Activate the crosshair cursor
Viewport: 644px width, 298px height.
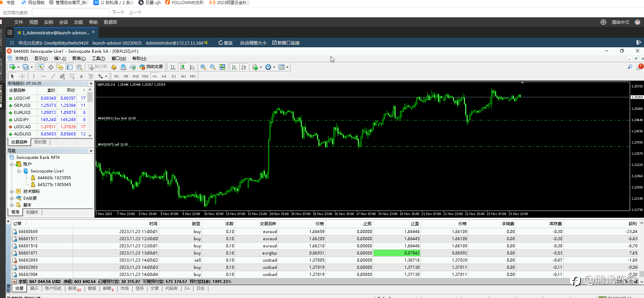click(x=22, y=76)
